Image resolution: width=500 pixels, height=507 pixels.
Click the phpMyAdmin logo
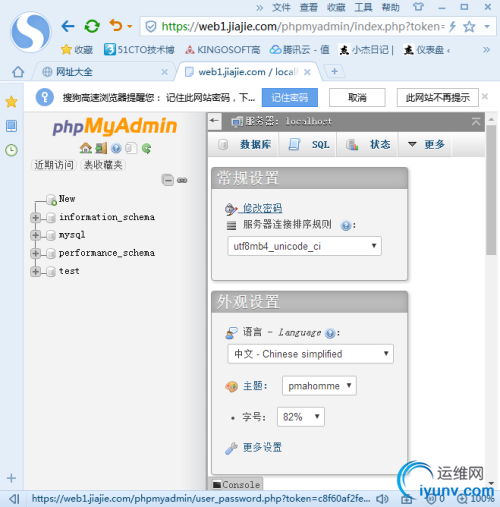115,127
